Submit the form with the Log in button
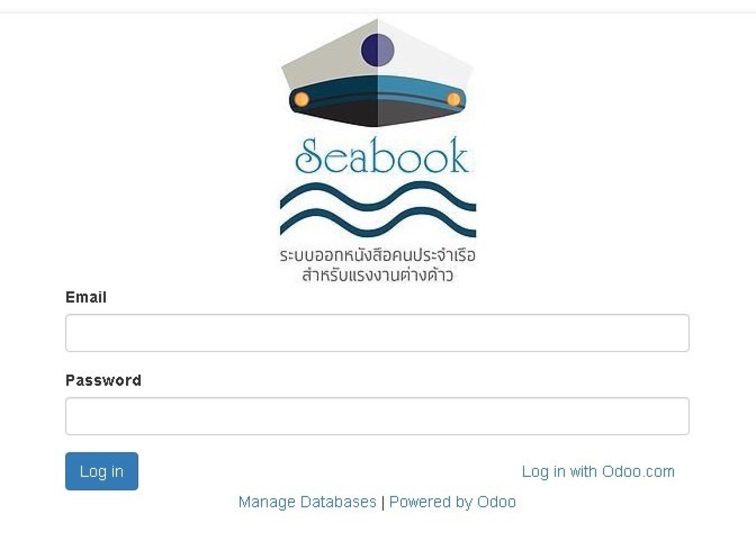The image size is (756, 541). (101, 471)
